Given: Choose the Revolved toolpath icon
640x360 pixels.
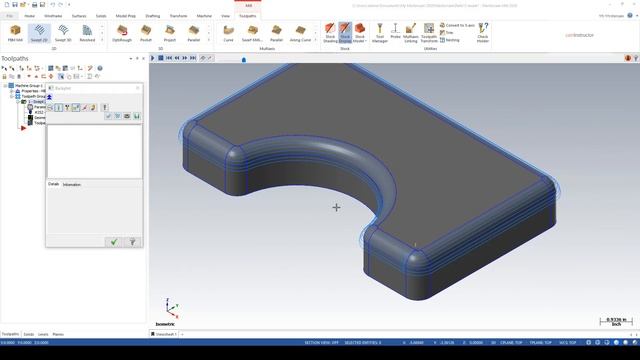Looking at the screenshot, I should tap(87, 33).
